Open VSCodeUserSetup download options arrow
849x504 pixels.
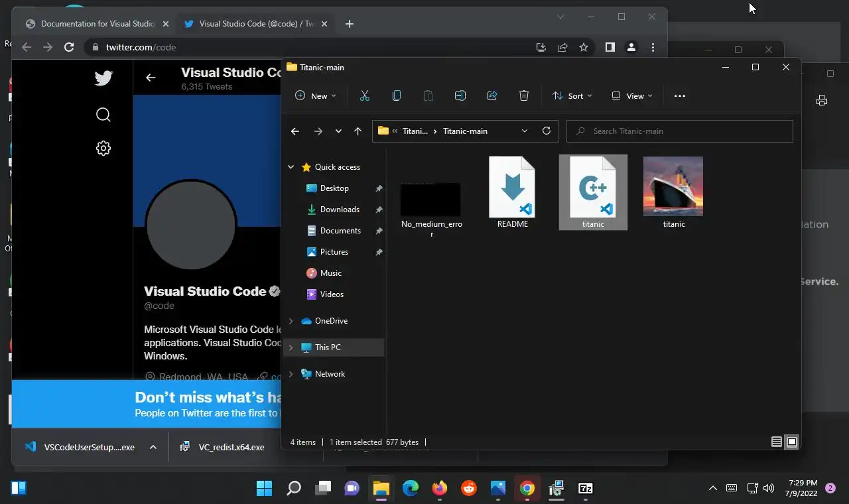[153, 447]
